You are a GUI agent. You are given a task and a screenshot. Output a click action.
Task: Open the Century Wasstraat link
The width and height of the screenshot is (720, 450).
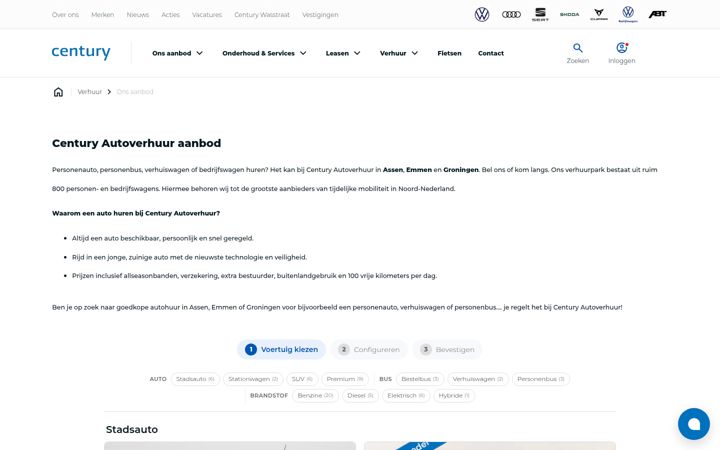[262, 15]
